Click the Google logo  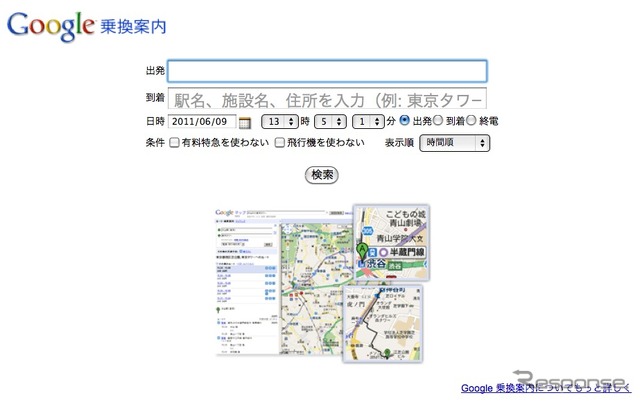coord(51,26)
